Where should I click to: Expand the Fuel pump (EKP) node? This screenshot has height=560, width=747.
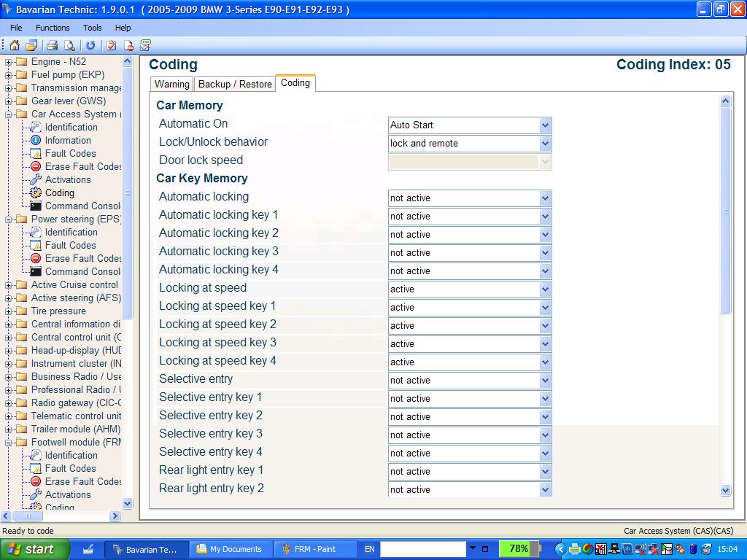[8, 75]
